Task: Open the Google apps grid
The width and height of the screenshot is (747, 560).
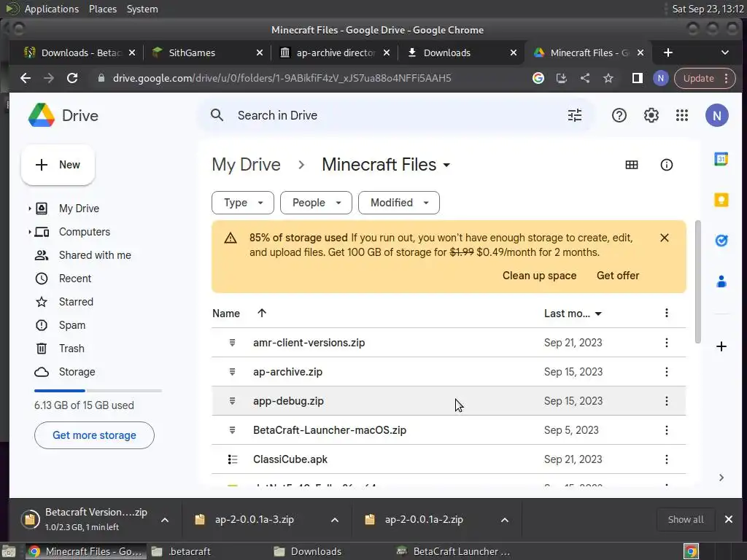Action: point(682,115)
